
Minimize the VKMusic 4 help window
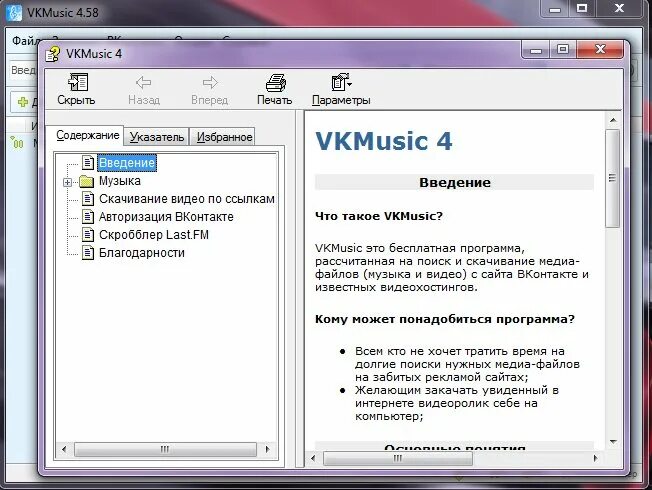pos(536,49)
